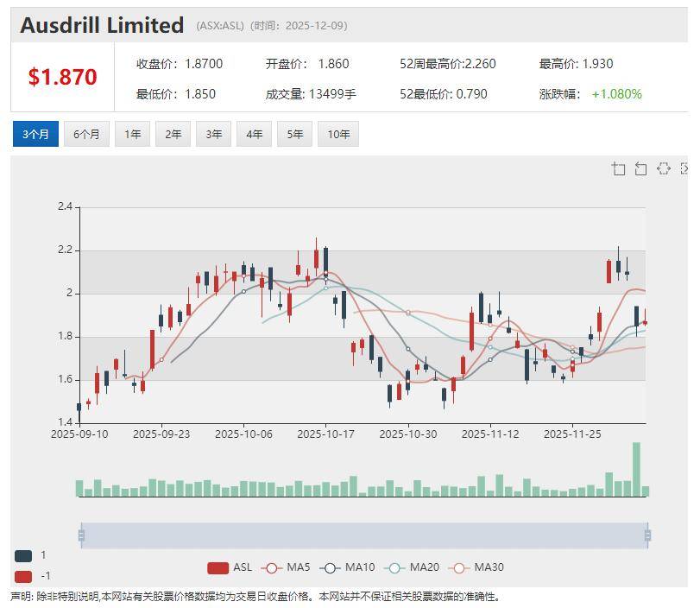Click the MA30 legend line marker
Viewport: 700px width, 608px height.
click(461, 567)
